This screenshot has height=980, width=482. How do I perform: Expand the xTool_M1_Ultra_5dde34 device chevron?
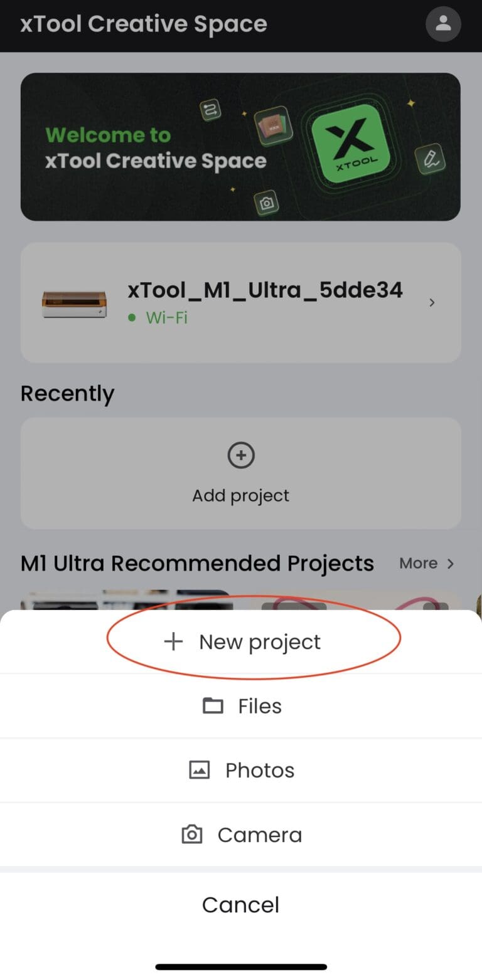tap(432, 303)
